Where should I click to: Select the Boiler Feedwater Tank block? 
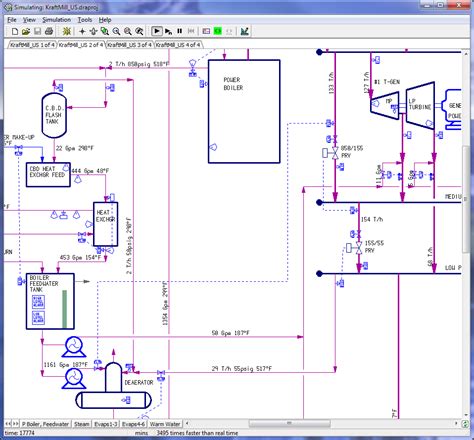[x=50, y=301]
